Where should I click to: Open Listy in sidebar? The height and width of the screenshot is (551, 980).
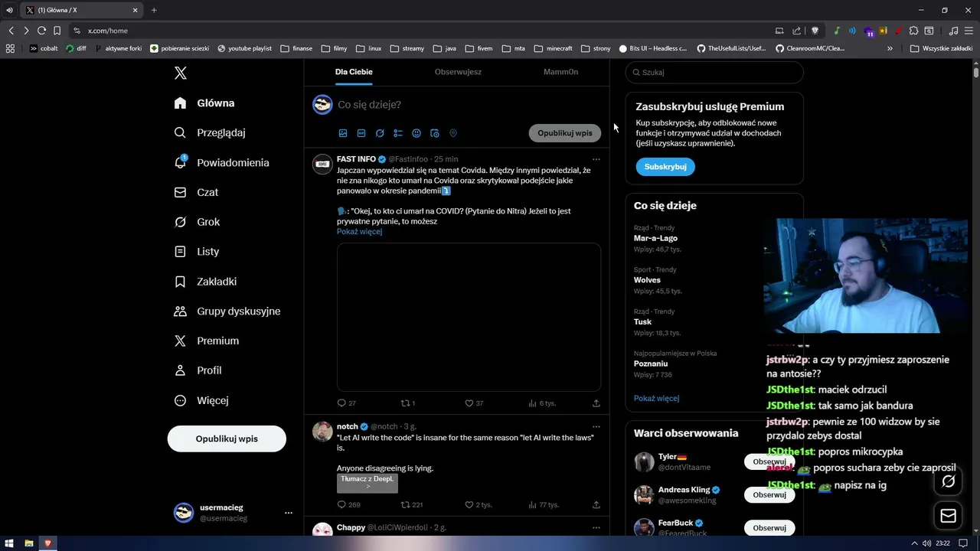pyautogui.click(x=197, y=251)
